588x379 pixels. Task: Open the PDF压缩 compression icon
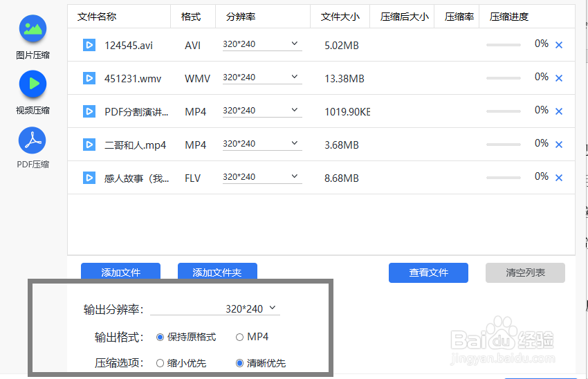click(x=33, y=140)
